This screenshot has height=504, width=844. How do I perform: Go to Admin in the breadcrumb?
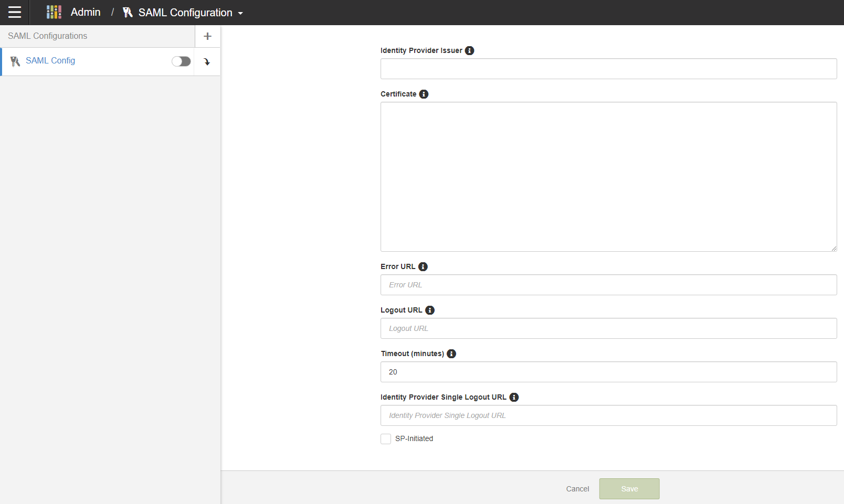pos(86,12)
